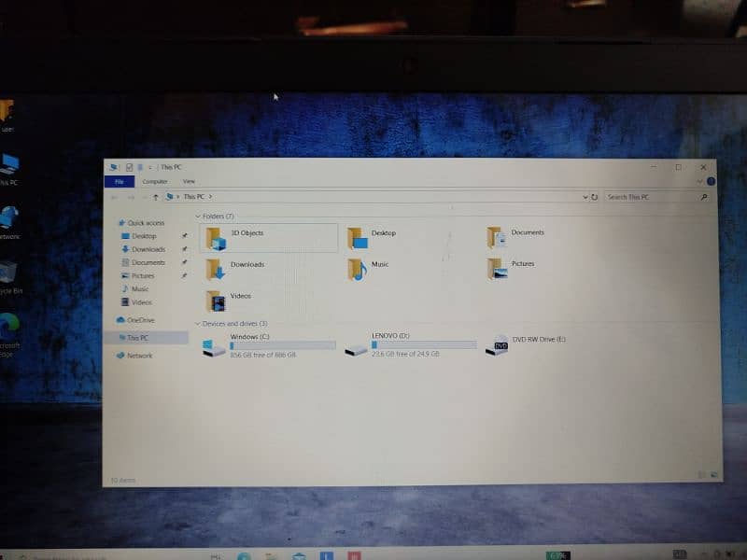Click the Back navigation arrow
Screen dimensions: 747x560
tap(115, 197)
